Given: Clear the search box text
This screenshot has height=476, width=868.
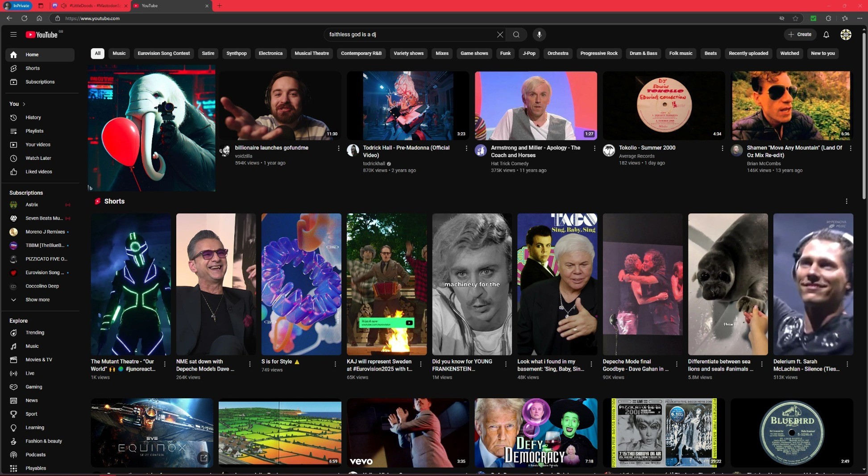Looking at the screenshot, I should click(500, 34).
